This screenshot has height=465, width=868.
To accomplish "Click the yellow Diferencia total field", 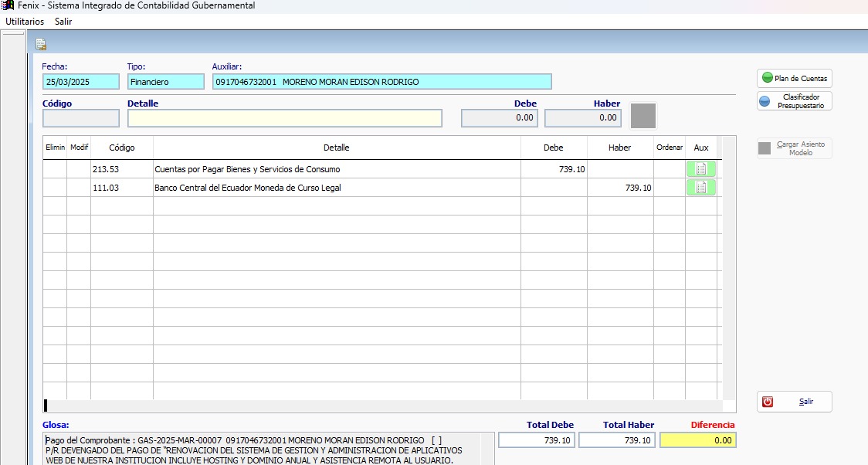I will tap(697, 440).
